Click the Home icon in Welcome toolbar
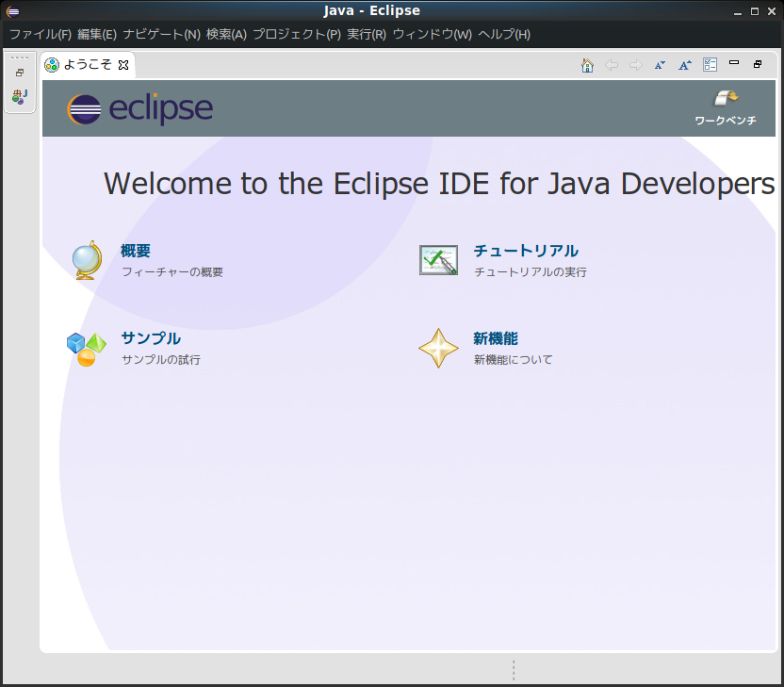 coord(587,65)
